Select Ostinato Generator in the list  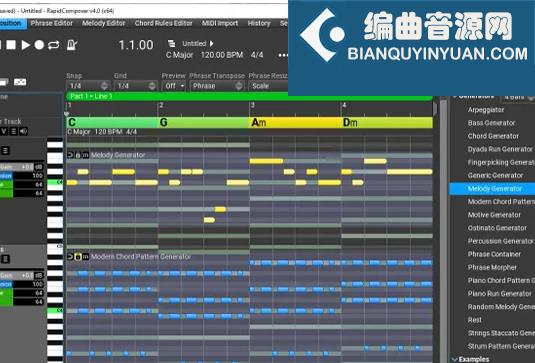497,228
